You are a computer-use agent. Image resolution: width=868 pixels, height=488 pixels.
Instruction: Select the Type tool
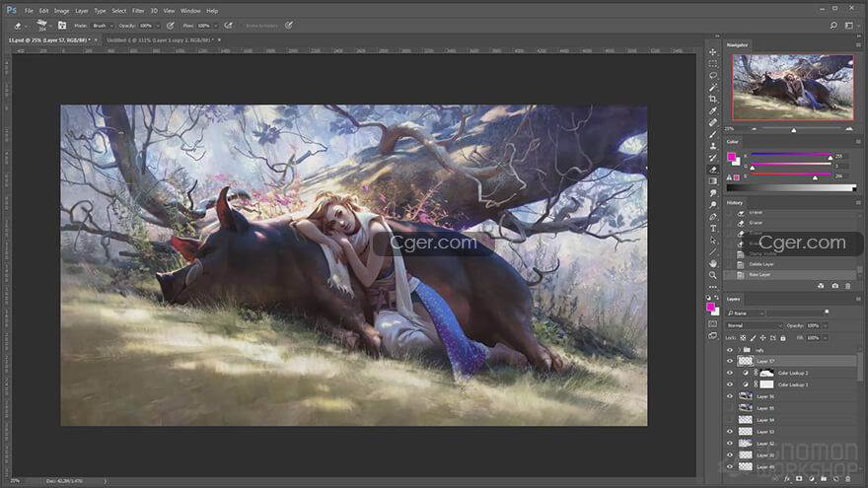(713, 229)
